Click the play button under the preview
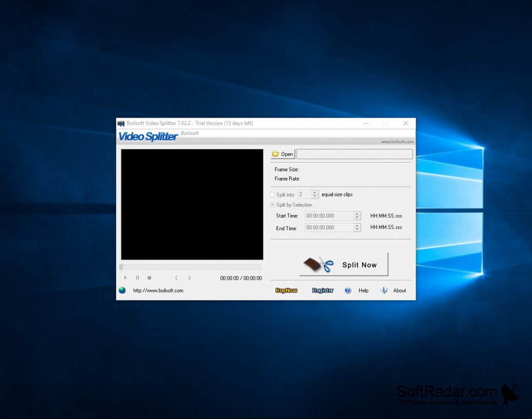Viewport: 532px width, 419px height. tap(125, 278)
